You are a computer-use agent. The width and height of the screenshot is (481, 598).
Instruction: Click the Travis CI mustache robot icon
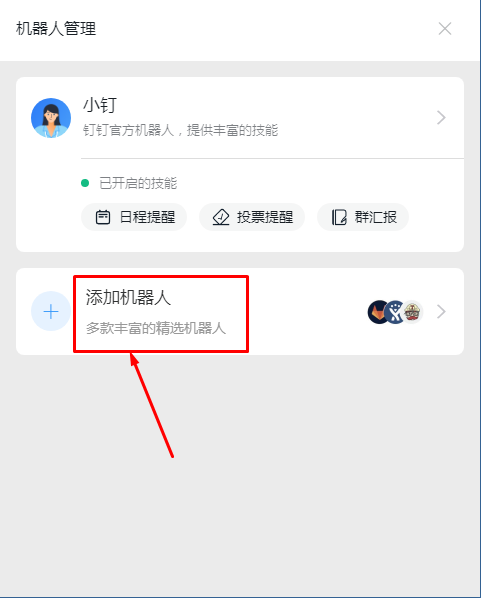point(412,312)
